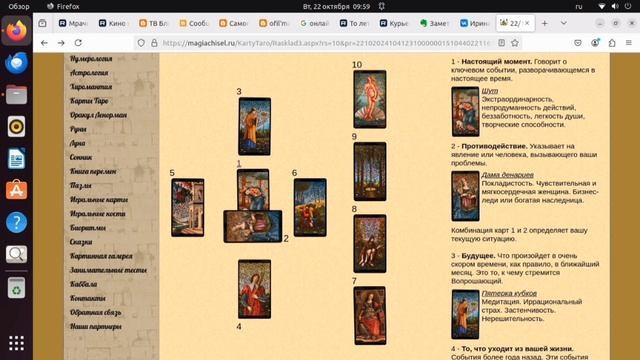Open Обратная связь in the sidebar
This screenshot has width=640, height=360.
pos(95,312)
